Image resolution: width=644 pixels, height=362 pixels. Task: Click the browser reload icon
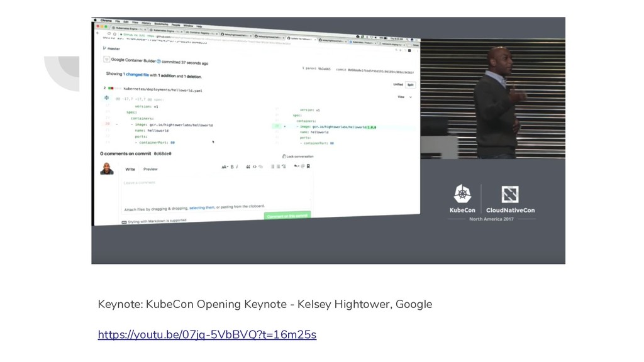point(109,33)
